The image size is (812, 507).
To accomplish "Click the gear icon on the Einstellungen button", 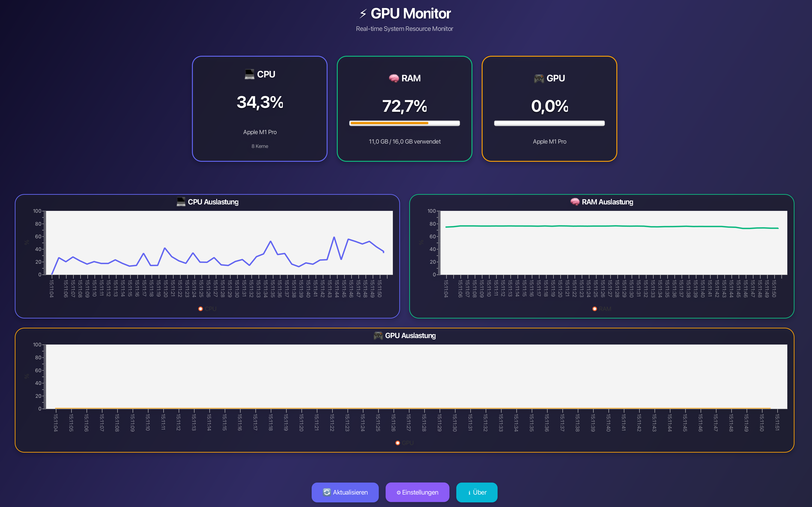I will (398, 492).
